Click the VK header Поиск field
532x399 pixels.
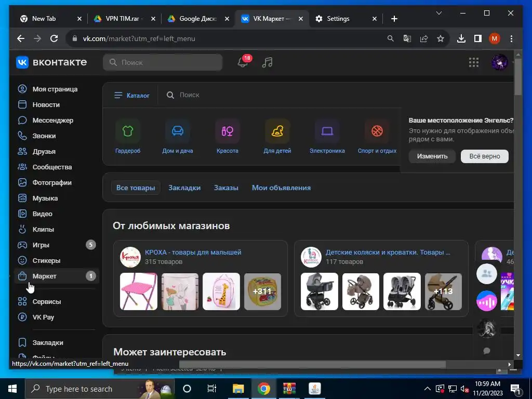point(163,62)
